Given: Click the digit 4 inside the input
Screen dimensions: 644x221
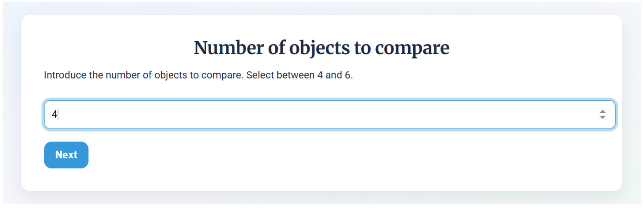Looking at the screenshot, I should [54, 115].
